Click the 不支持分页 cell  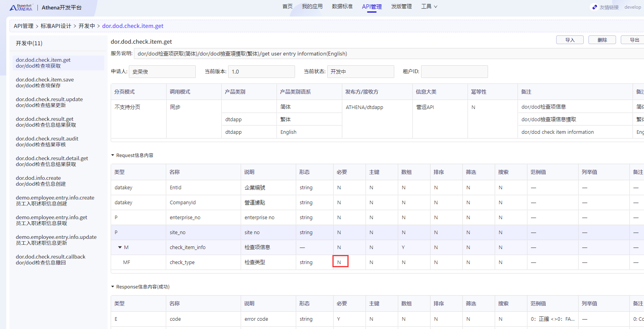coord(139,119)
